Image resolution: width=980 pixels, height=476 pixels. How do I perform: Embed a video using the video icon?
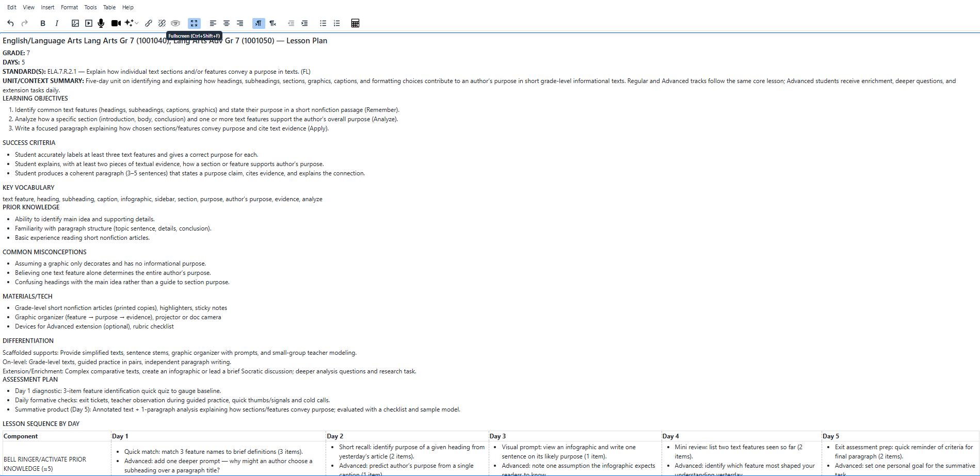(88, 23)
